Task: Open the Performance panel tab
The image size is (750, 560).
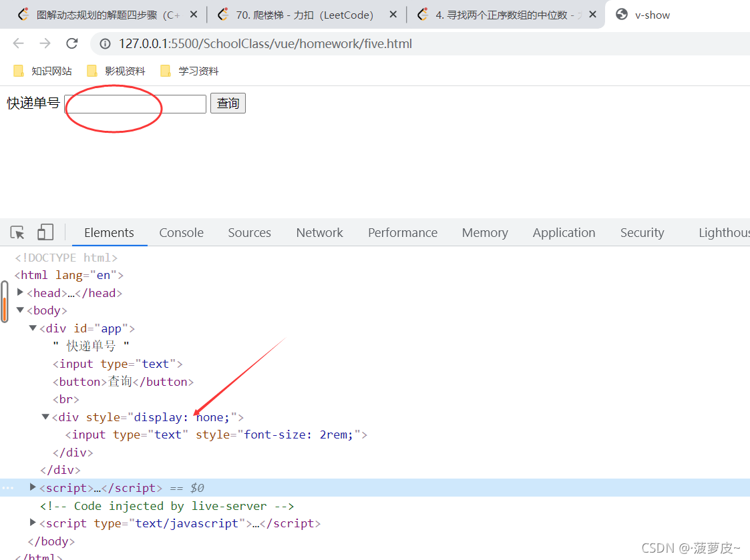Action: 403,233
